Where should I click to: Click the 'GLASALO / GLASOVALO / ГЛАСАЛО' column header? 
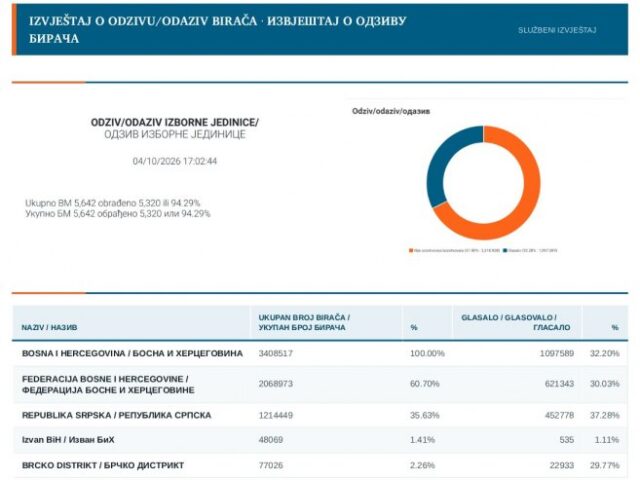pos(516,322)
